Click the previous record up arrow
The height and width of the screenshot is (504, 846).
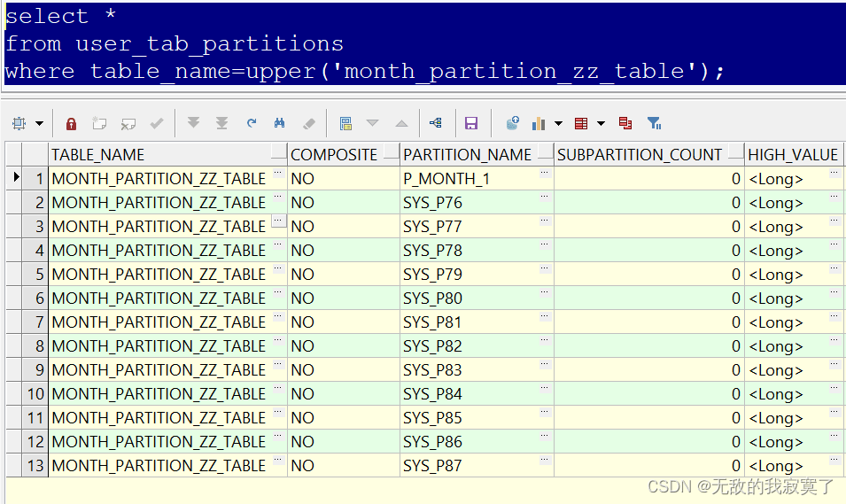tap(401, 124)
